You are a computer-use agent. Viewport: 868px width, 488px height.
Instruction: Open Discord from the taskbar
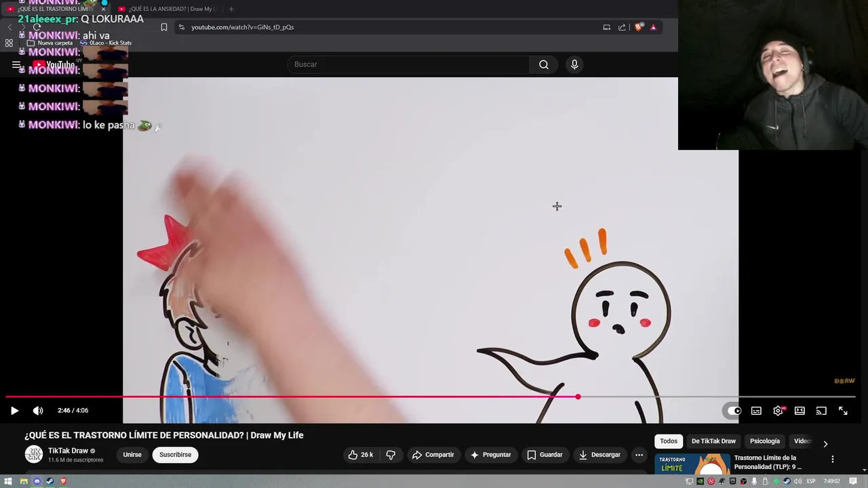coord(37,481)
